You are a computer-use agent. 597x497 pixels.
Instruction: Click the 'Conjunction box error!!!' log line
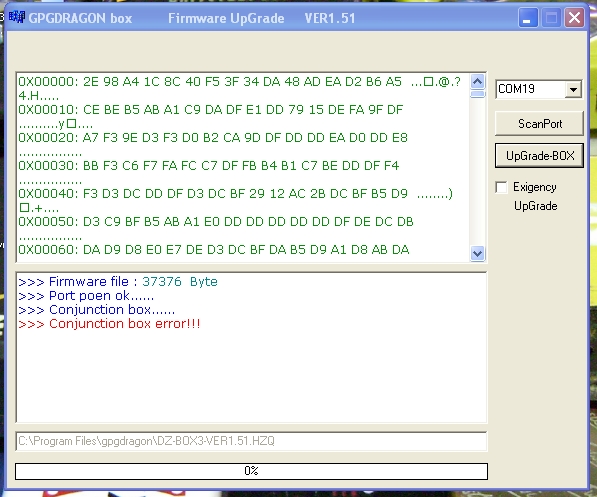(109, 324)
